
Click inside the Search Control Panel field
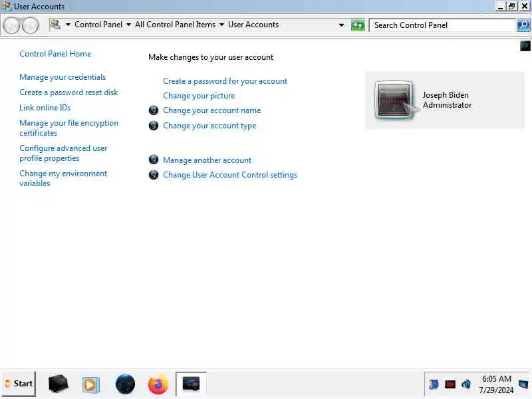coord(442,25)
